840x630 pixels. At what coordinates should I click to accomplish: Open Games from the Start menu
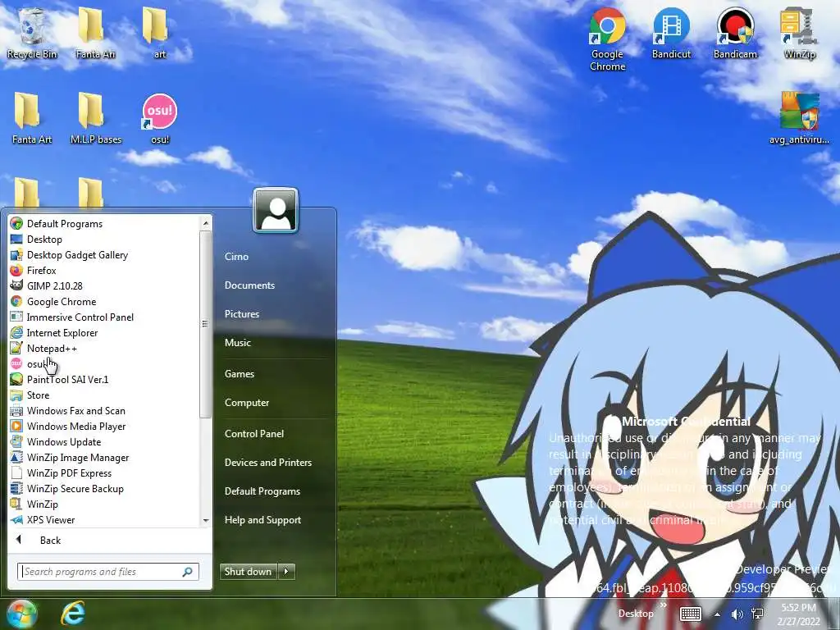point(240,374)
